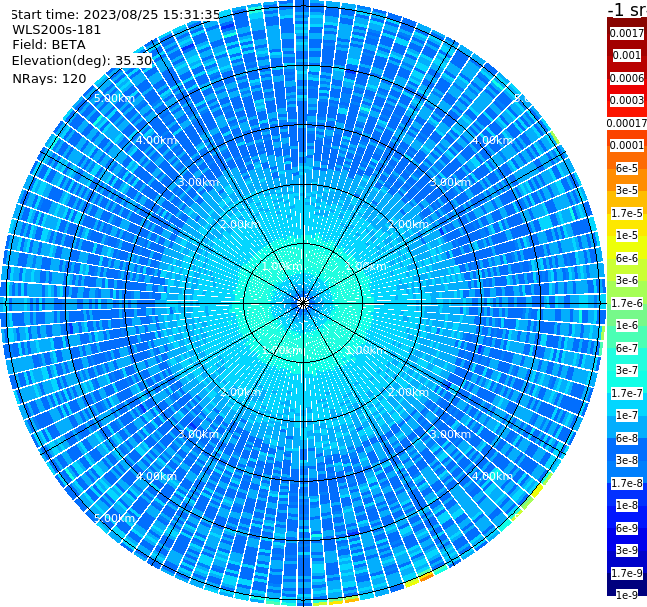Click the 1.7e-7 colorbar level

pyautogui.click(x=627, y=393)
